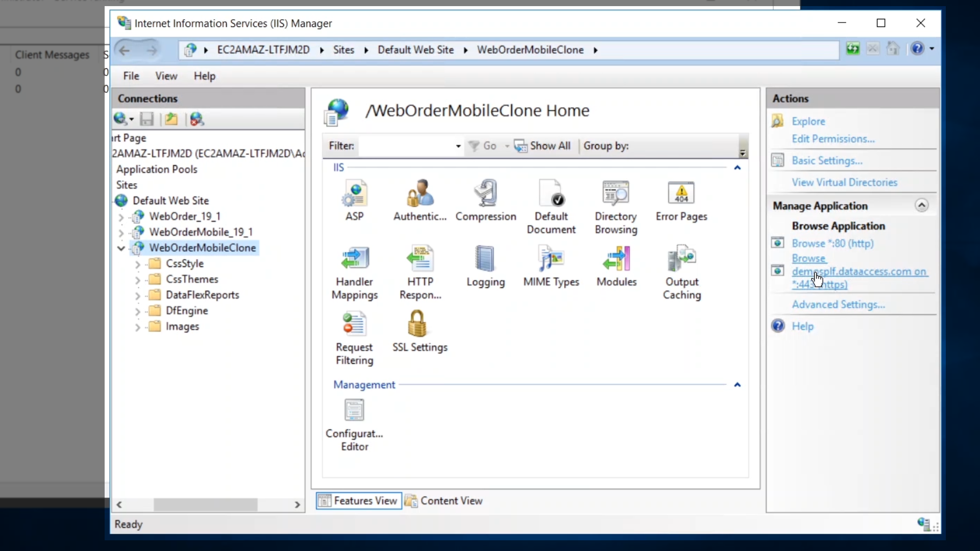Open the Handler Mappings icon
Screen dimensions: 980x551
(354, 259)
